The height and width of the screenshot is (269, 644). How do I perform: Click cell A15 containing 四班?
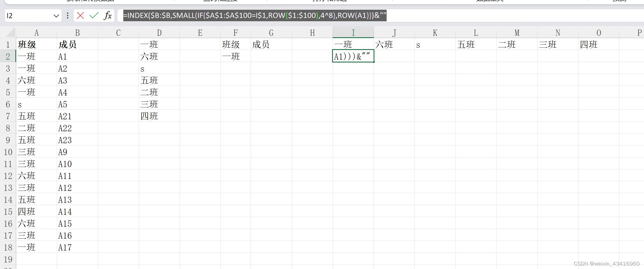[x=36, y=211]
